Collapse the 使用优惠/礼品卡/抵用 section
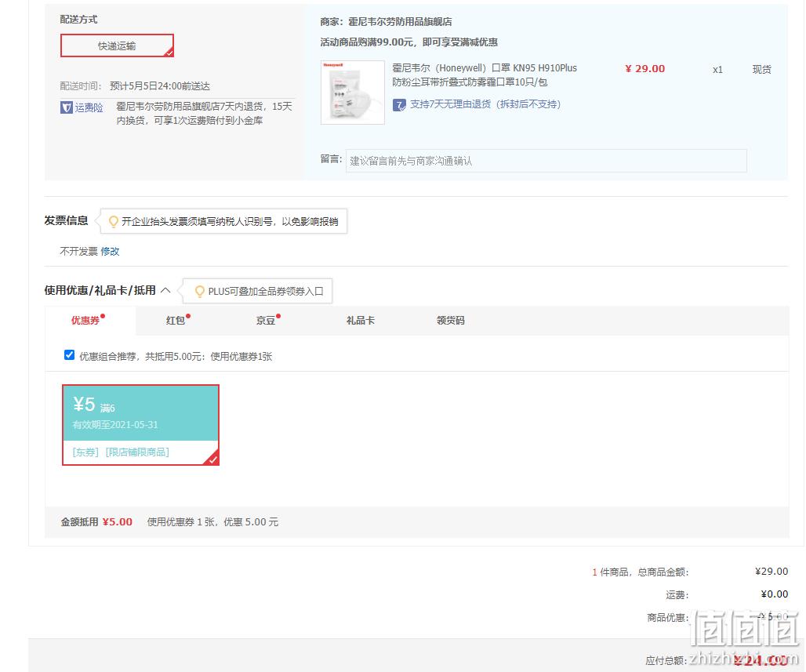The image size is (806, 672). point(165,290)
